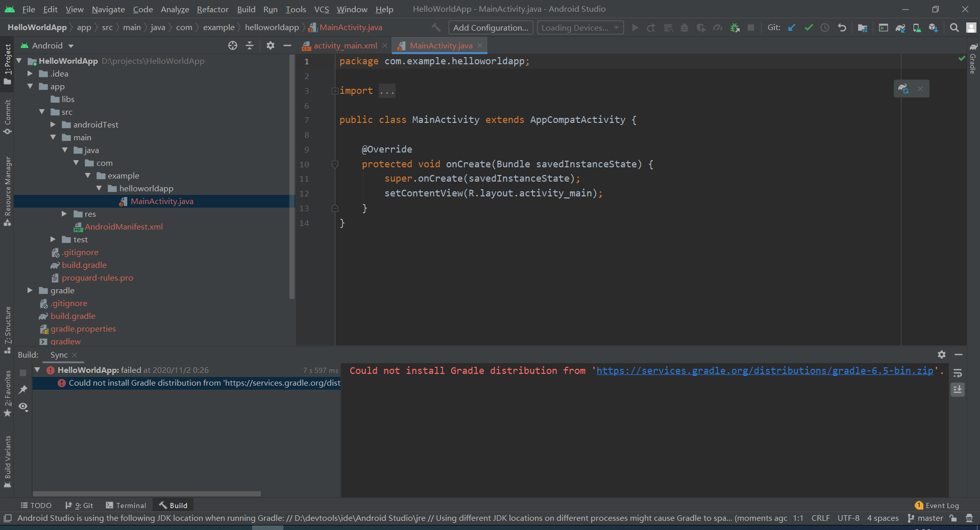This screenshot has width=980, height=530.
Task: Expand the .idea folder
Action: 30,73
